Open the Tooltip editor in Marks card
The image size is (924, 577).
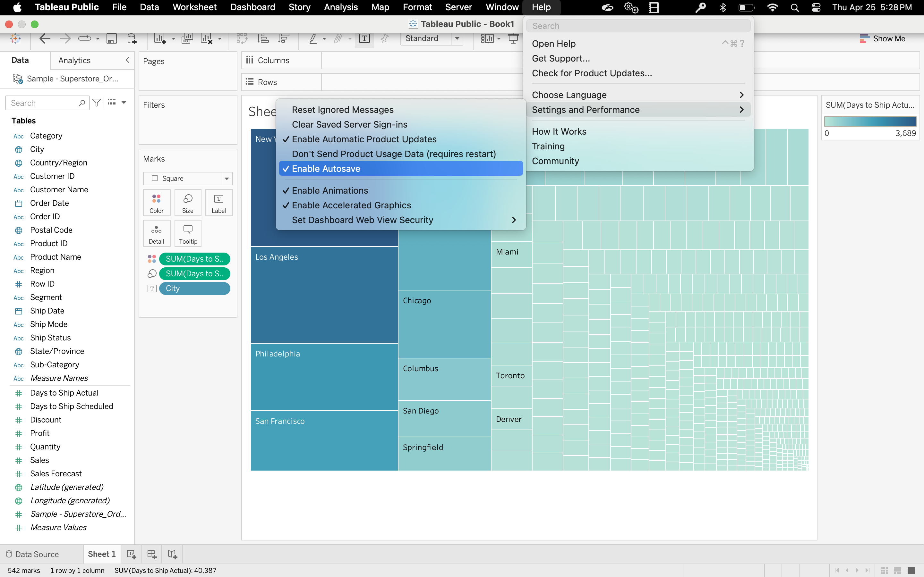coord(187,233)
